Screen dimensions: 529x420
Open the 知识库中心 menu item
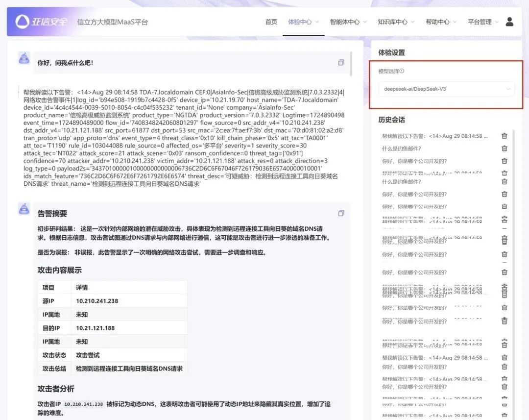click(396, 22)
